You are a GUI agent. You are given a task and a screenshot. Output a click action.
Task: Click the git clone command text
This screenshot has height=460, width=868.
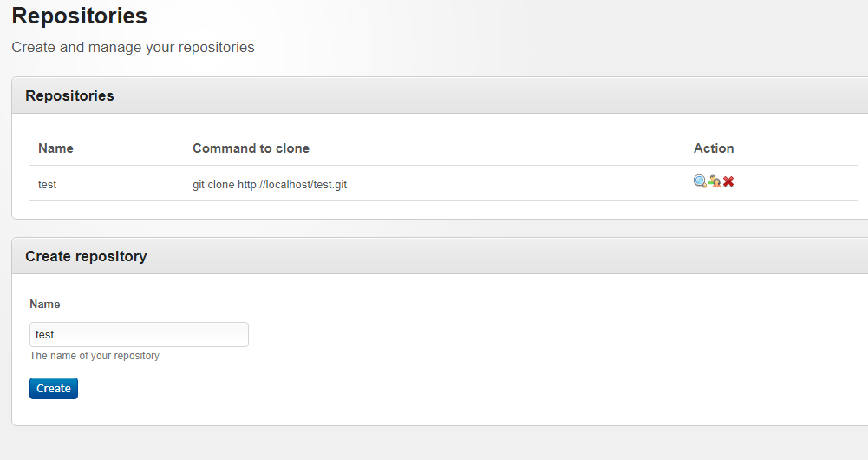pos(270,185)
